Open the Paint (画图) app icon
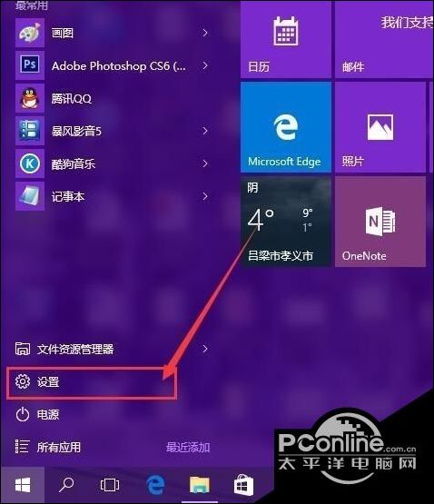 (30, 33)
